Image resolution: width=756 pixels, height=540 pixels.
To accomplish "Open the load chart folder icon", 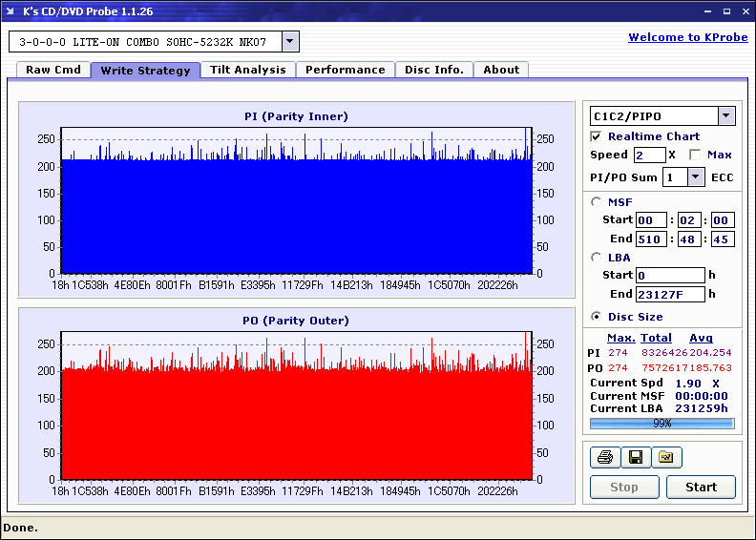I will (666, 457).
